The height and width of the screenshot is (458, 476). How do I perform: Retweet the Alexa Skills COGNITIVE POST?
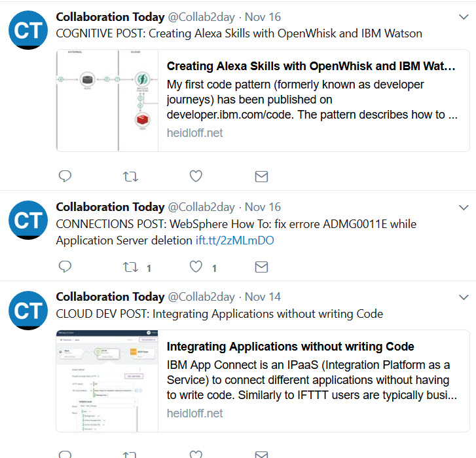coord(130,176)
